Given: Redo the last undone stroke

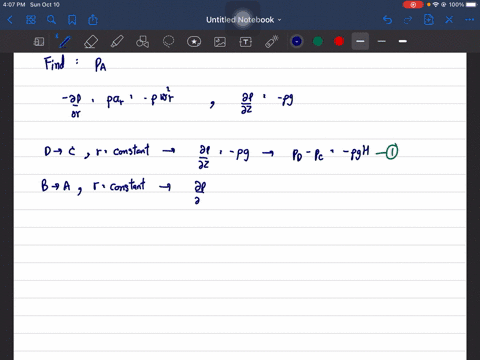Looking at the screenshot, I should pos(408,20).
